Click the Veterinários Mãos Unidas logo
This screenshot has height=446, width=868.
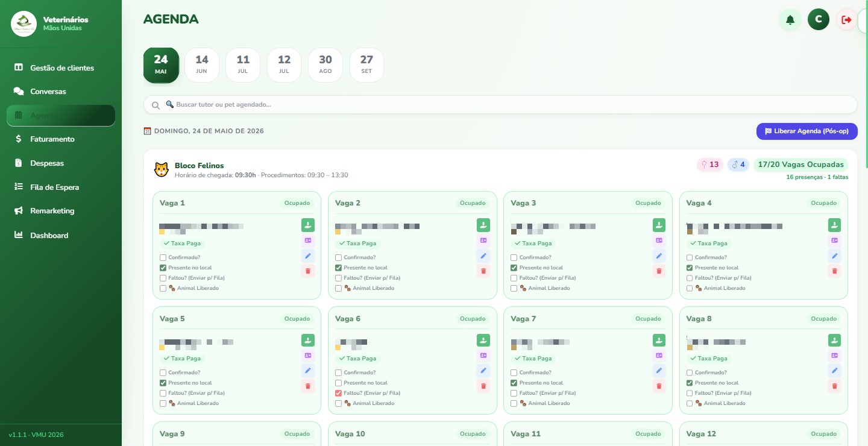(24, 24)
